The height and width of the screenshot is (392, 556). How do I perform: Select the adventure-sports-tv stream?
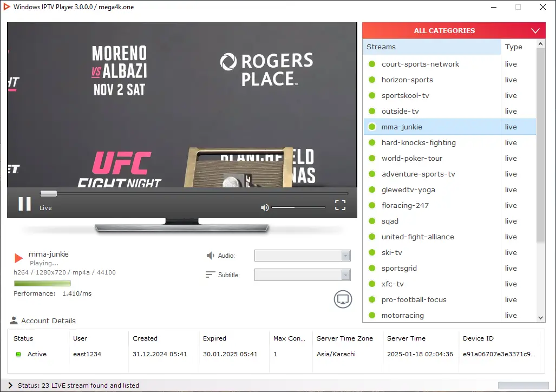(x=450, y=174)
